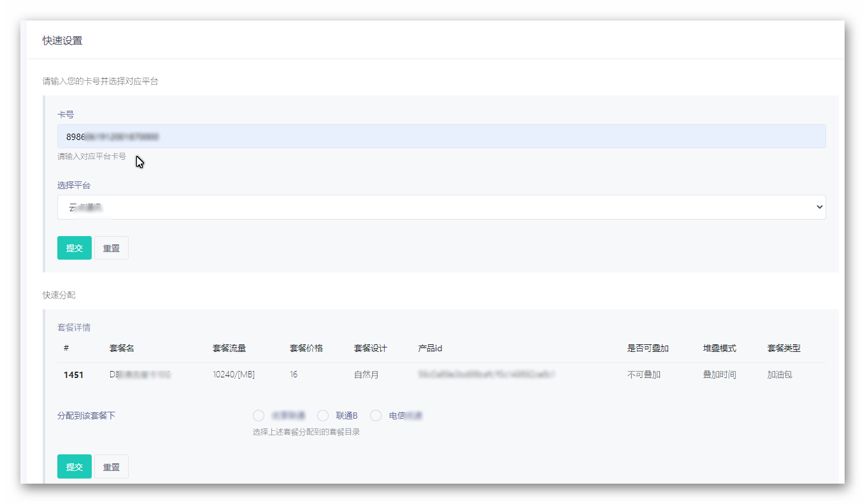865x504 pixels.
Task: Select the 联通B radio option
Action: click(x=323, y=416)
